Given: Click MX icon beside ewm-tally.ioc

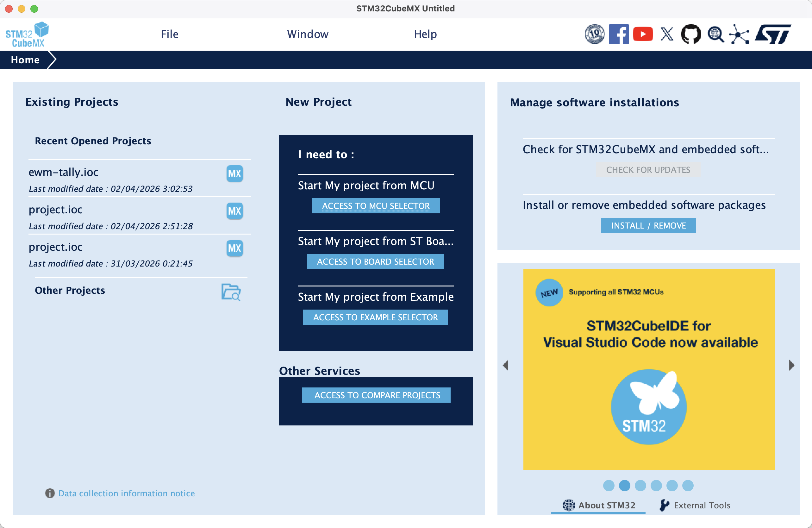Looking at the screenshot, I should click(234, 174).
